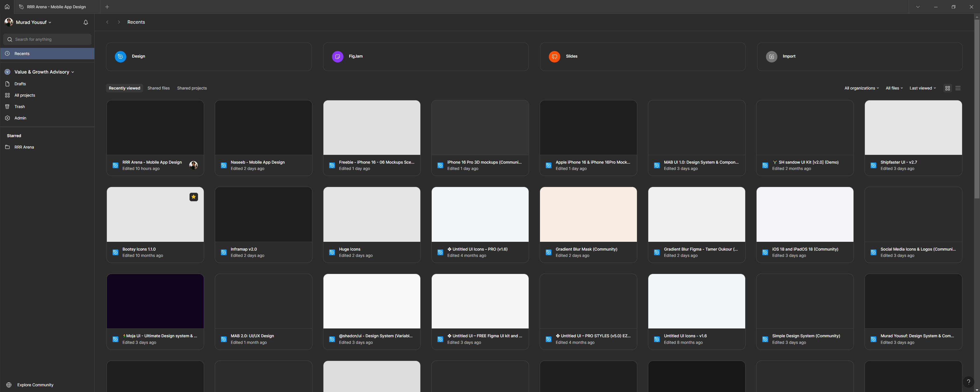
Task: Click file type icon on Inframap v2.0
Action: pyautogui.click(x=224, y=252)
